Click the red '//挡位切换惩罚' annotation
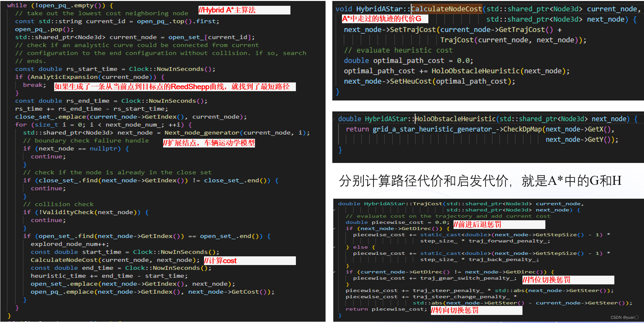 tap(546, 280)
